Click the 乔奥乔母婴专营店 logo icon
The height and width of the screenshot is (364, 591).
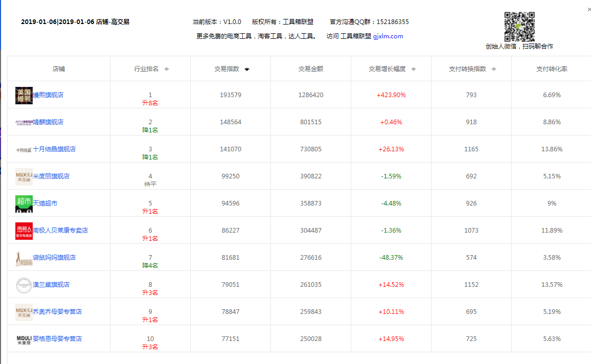[24, 312]
